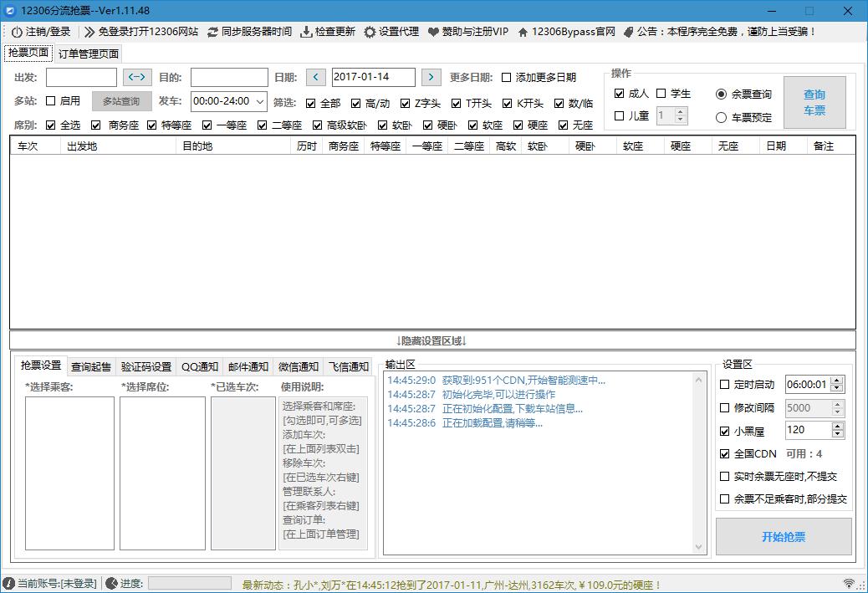Click the 同步服务器时间 sync icon
The image size is (868, 593).
point(212,32)
